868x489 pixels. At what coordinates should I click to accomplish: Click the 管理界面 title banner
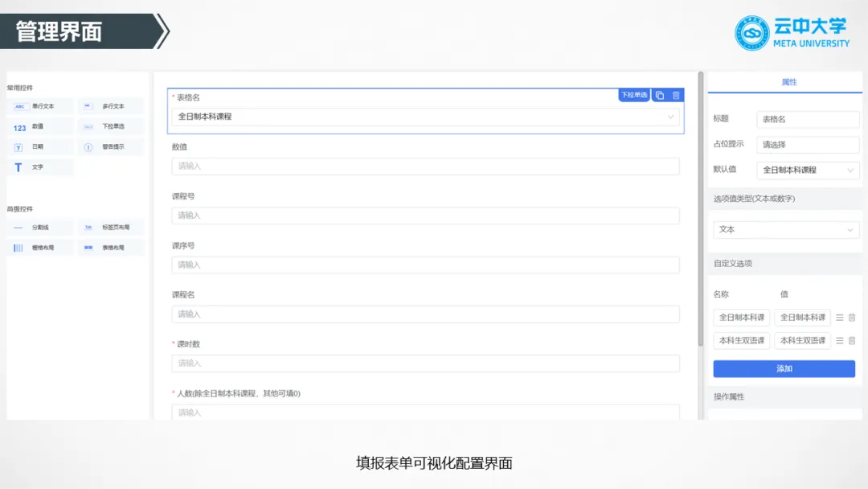[84, 31]
